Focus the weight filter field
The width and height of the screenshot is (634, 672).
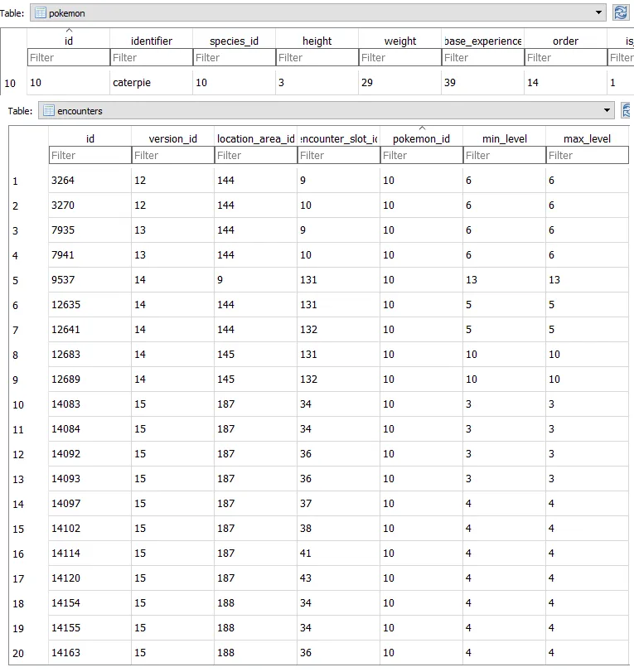point(400,57)
